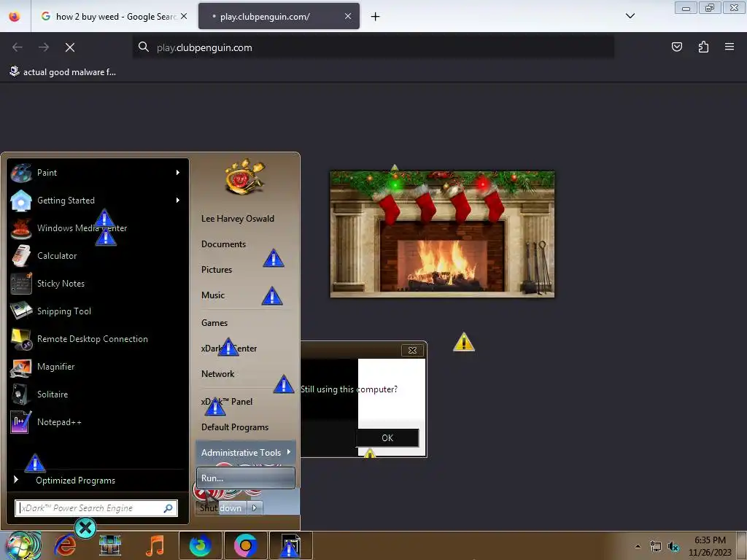Screen dimensions: 747x560
Task: Open Games from the Start menu
Action: [x=214, y=323]
